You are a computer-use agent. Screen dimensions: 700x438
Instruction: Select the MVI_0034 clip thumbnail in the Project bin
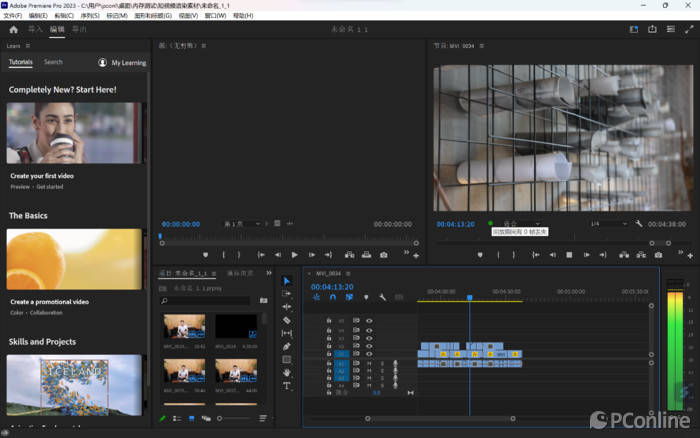[x=236, y=326]
